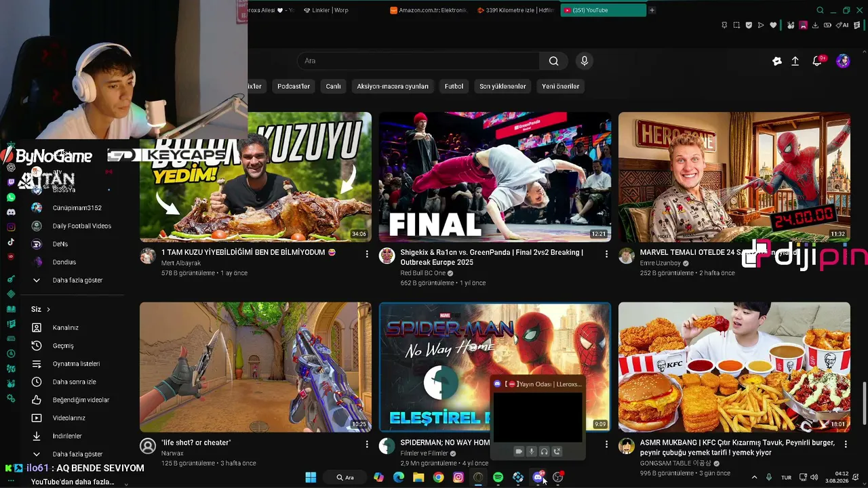This screenshot has height=488, width=868.
Task: Open Spotify from the taskbar
Action: (x=498, y=477)
